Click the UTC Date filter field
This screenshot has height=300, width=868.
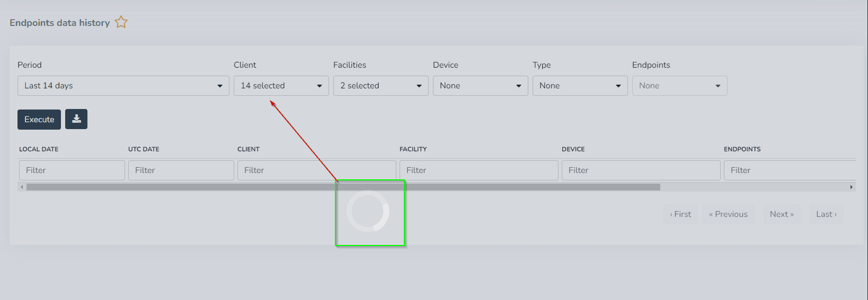click(x=181, y=170)
